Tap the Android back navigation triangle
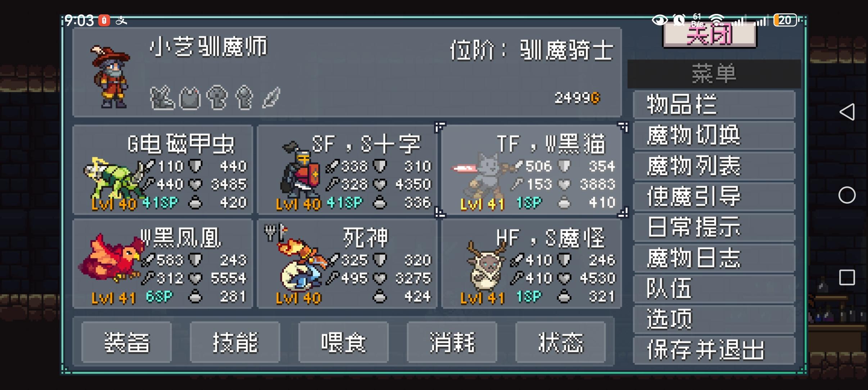868x390 pixels. coord(847,112)
